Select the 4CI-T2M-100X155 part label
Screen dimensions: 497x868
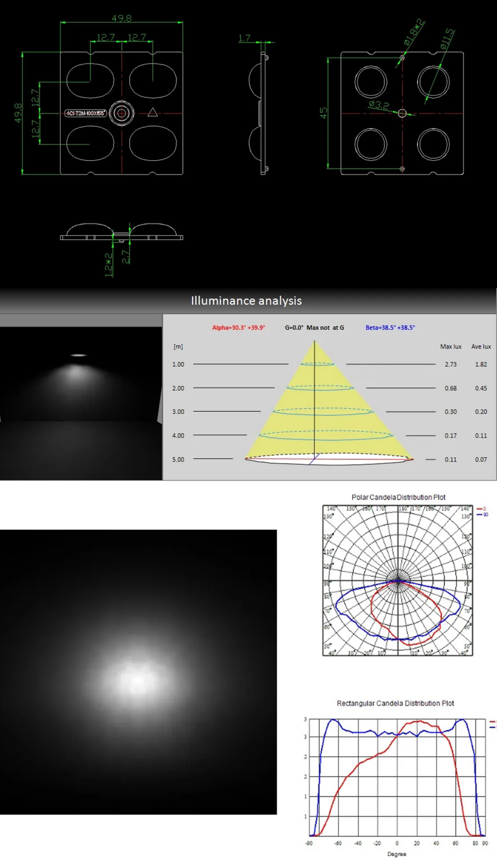(x=85, y=113)
